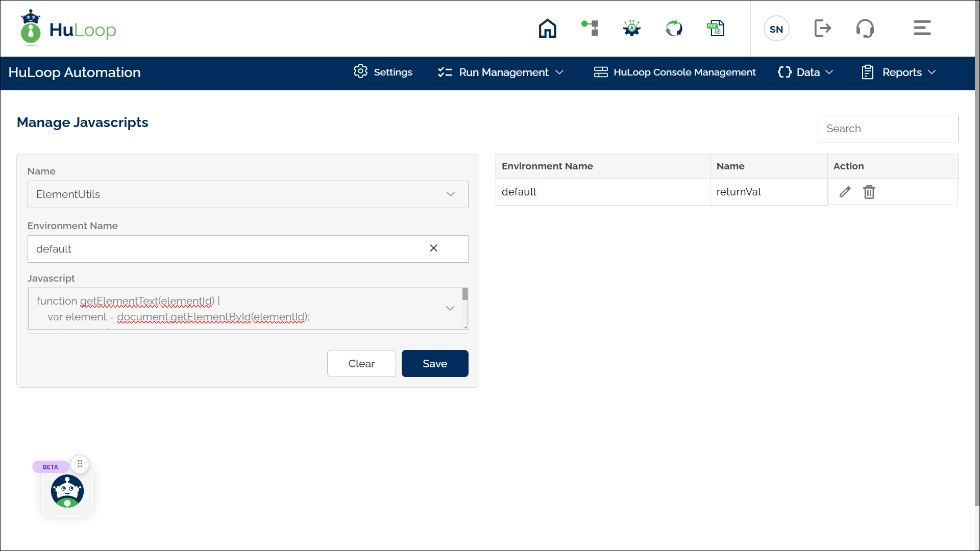
Task: Open the workflow diagram icon
Action: click(x=590, y=28)
